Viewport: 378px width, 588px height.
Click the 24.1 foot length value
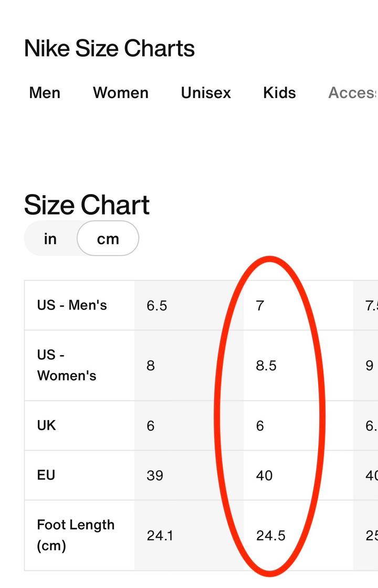160,536
